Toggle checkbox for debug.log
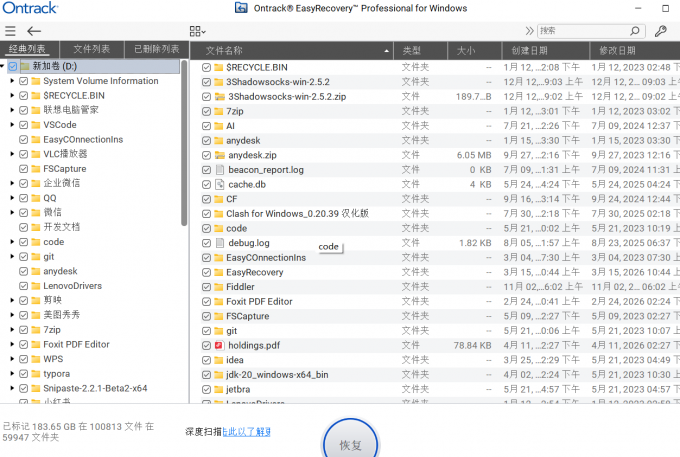This screenshot has height=457, width=680. (206, 243)
